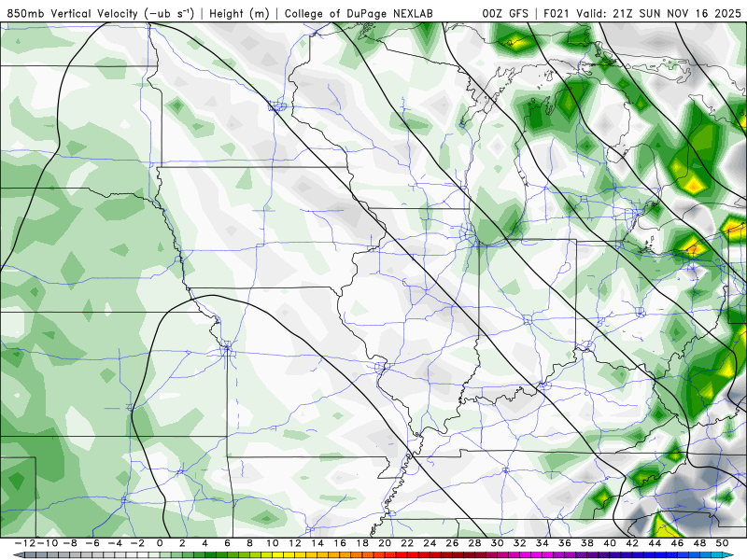This screenshot has width=747, height=560.
Task: Click the "44" color scale label
Action: [655, 543]
